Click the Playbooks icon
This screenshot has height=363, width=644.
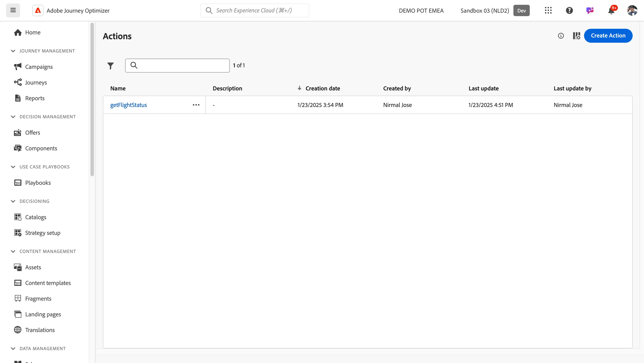coord(18,183)
